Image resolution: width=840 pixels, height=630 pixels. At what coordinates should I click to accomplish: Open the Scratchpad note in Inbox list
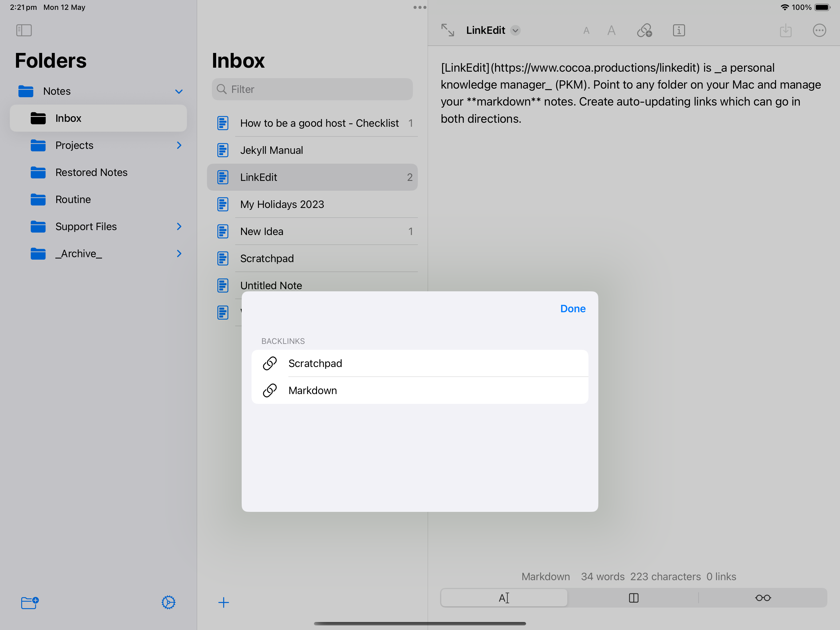pyautogui.click(x=312, y=258)
